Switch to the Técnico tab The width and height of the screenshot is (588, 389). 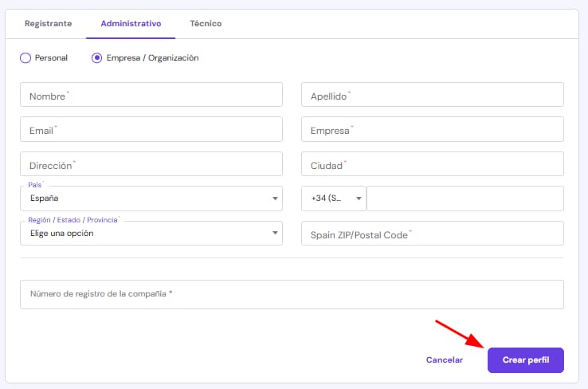(206, 24)
